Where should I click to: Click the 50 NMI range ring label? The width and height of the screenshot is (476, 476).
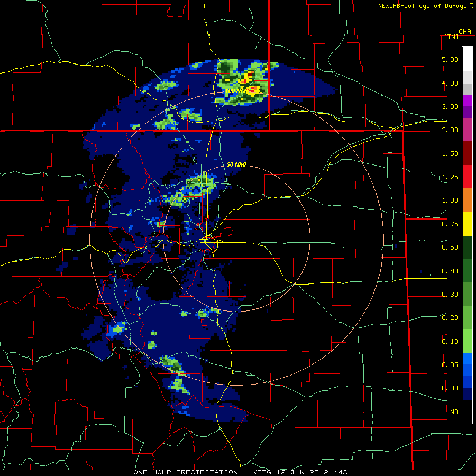236,164
